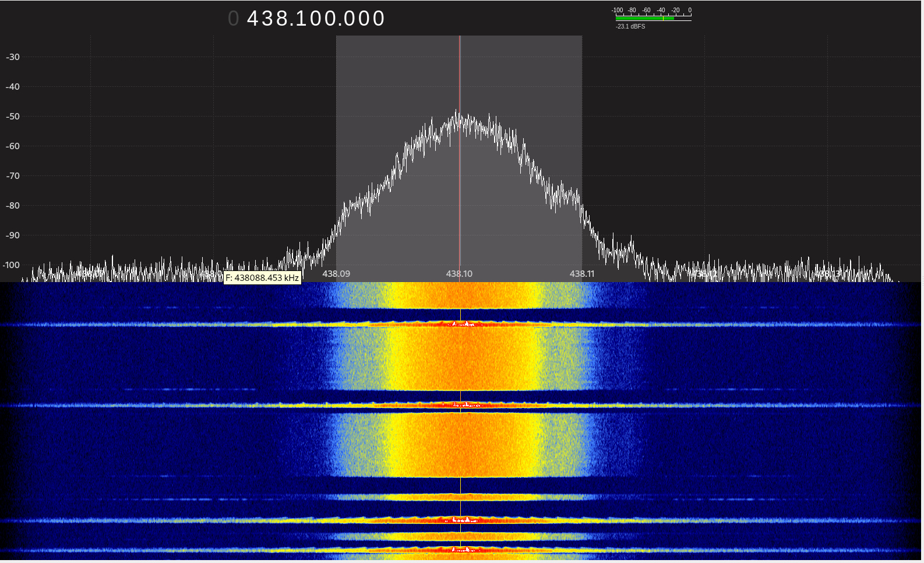Click the -23.1 dBFS level readout
The width and height of the screenshot is (924, 563).
[630, 27]
